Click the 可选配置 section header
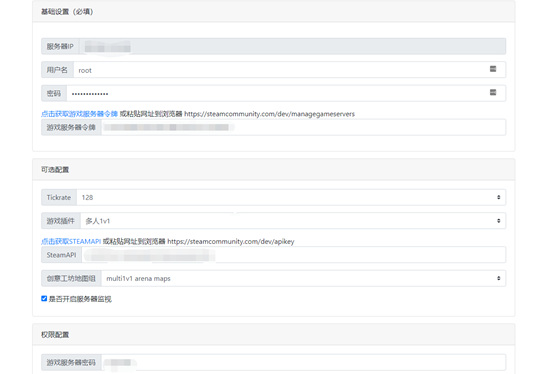554x374 pixels. [x=274, y=170]
